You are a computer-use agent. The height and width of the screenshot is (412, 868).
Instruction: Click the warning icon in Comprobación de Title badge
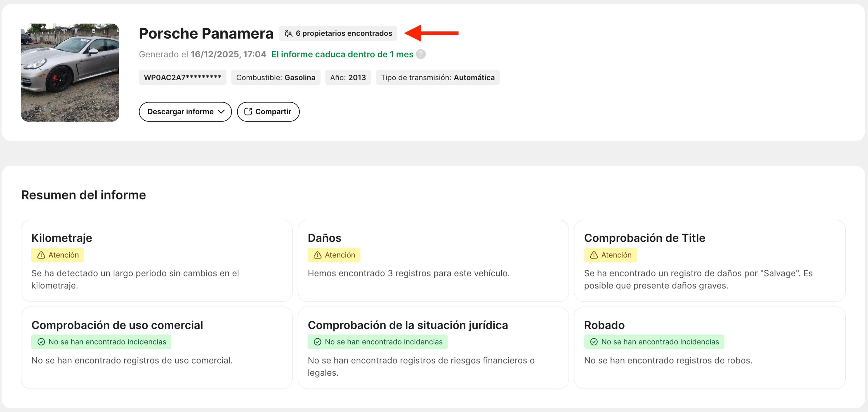594,255
